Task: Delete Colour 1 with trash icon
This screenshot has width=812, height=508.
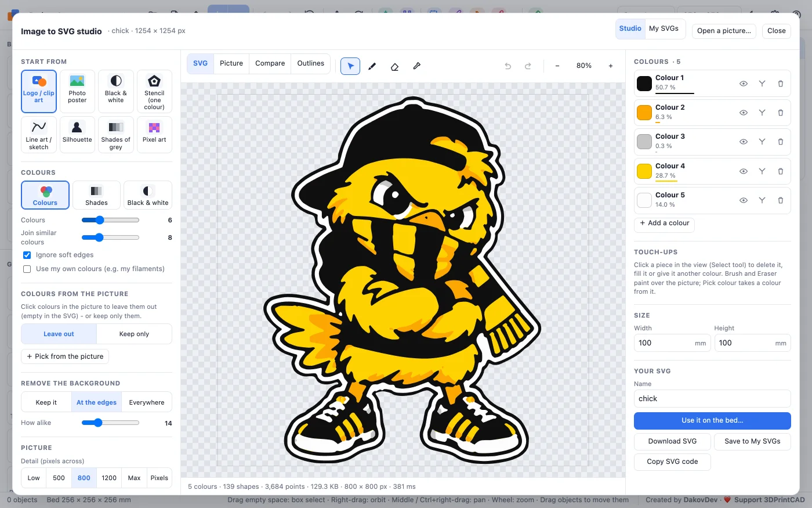Action: [781, 84]
